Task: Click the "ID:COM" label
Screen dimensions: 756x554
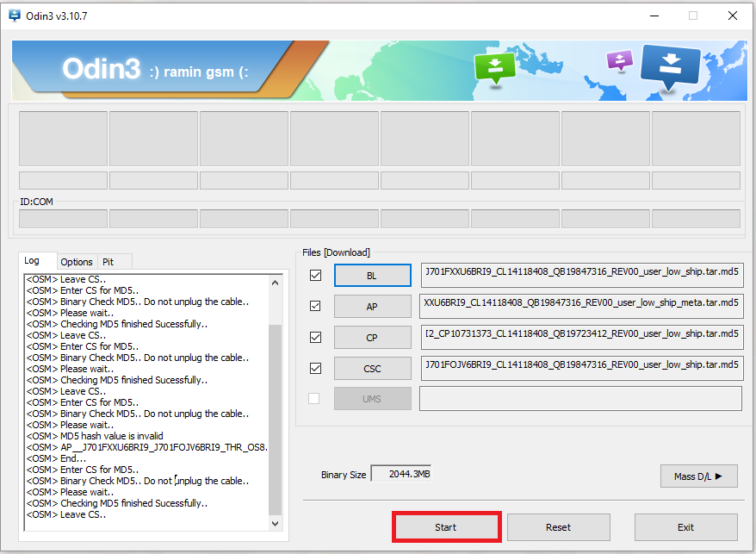Action: click(x=37, y=202)
